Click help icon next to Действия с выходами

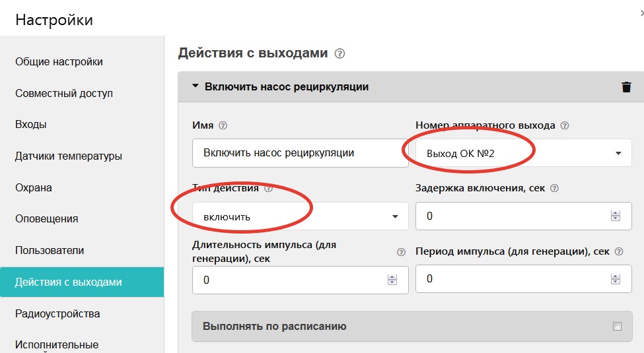coord(340,53)
